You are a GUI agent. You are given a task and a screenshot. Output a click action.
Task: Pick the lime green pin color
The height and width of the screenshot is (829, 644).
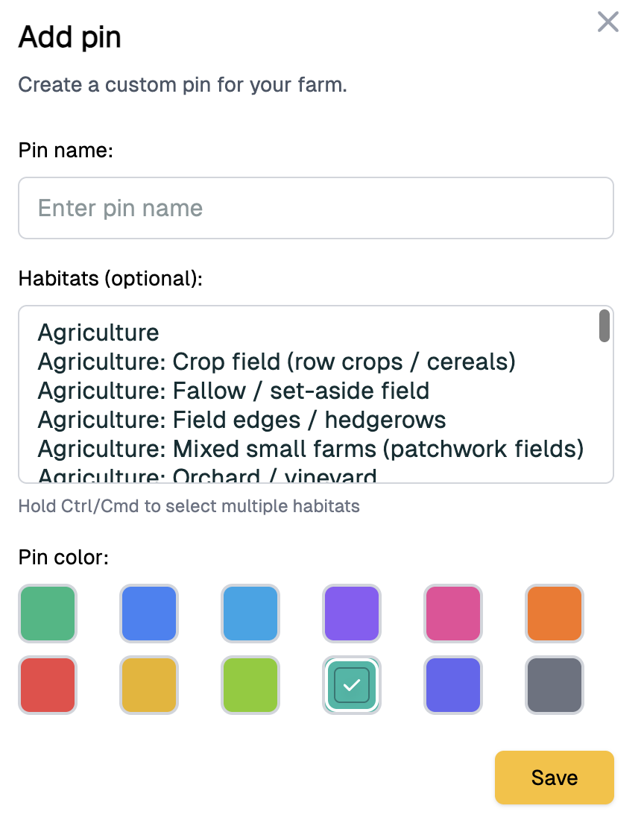250,685
